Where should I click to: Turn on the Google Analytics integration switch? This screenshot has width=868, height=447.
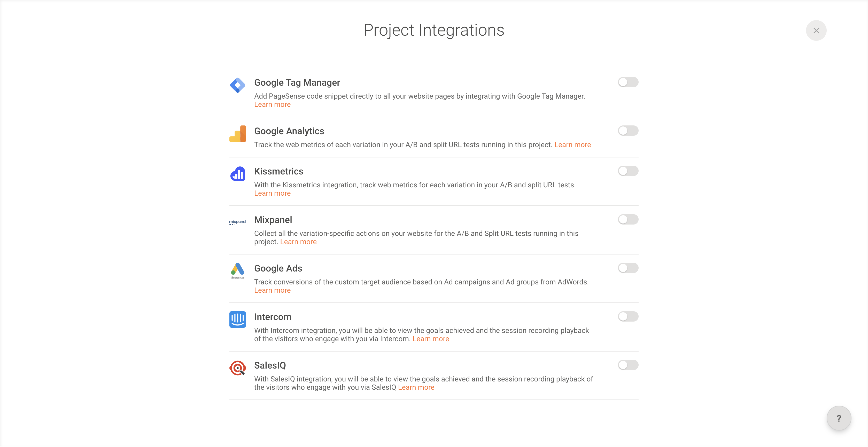coord(628,131)
